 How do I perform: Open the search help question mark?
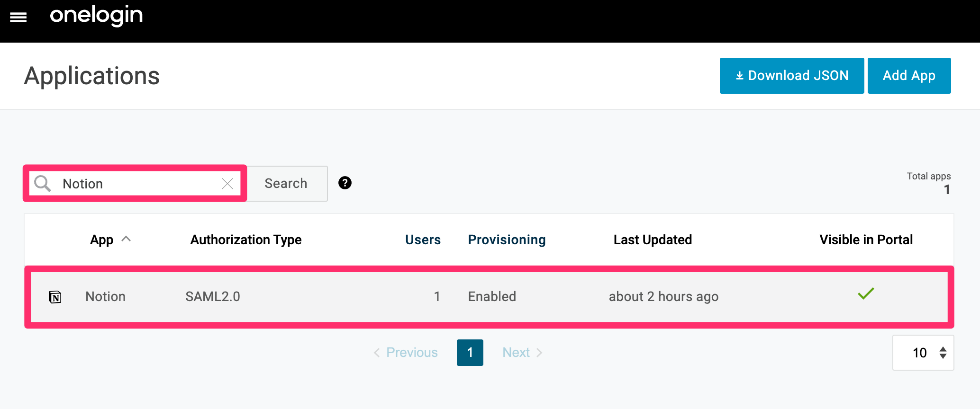click(345, 183)
